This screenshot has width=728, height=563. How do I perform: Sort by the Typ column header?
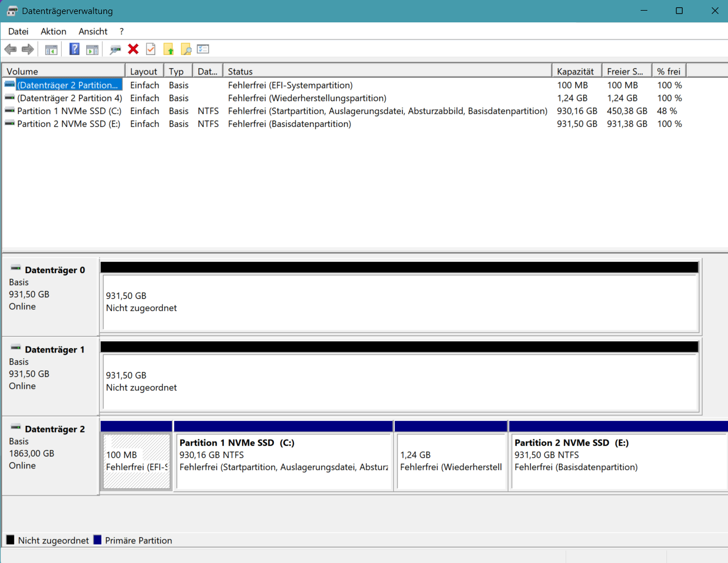coord(178,71)
